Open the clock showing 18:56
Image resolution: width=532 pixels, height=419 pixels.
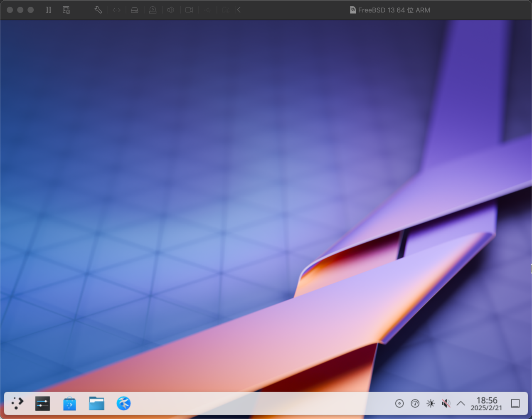tap(486, 404)
